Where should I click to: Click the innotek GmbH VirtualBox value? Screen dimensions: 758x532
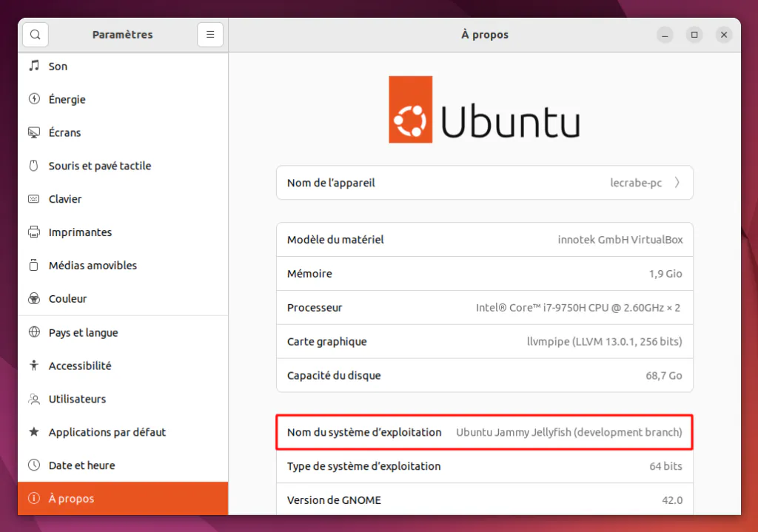pyautogui.click(x=620, y=240)
